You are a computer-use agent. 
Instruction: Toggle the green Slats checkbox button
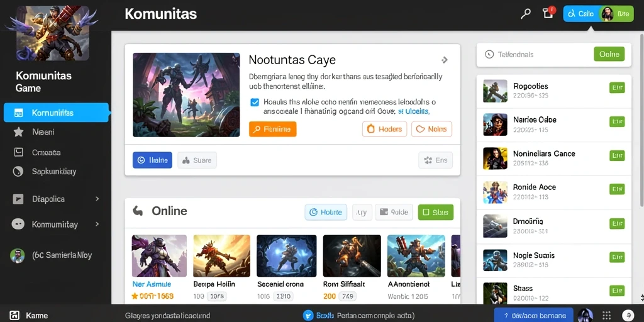pyautogui.click(x=436, y=213)
